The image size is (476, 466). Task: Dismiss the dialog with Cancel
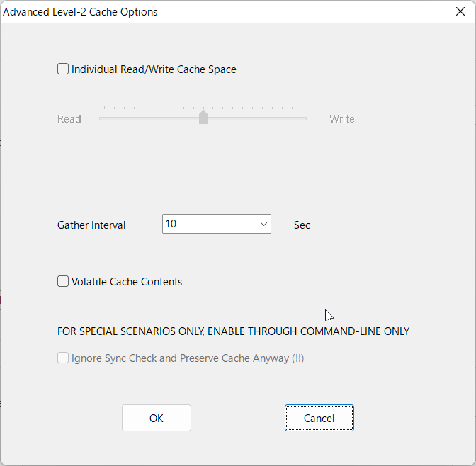(319, 418)
